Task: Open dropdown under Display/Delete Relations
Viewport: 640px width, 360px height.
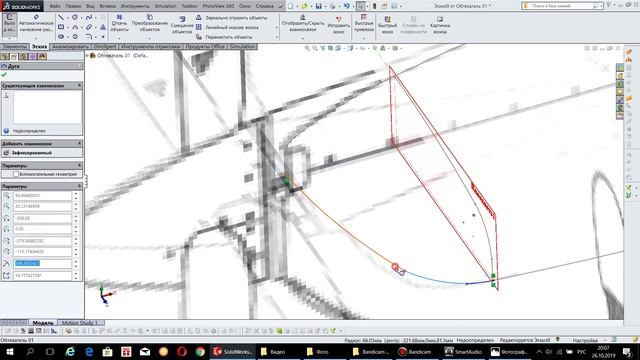Action: tap(302, 38)
